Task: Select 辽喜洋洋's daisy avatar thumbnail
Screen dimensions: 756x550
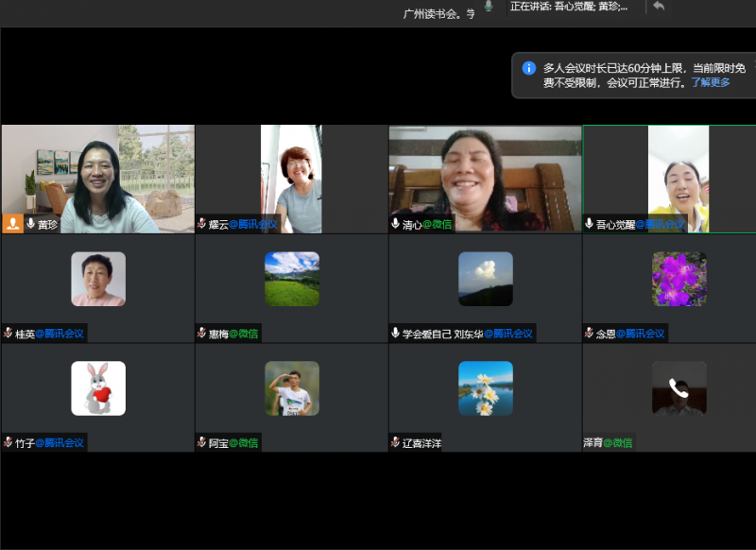Action: pyautogui.click(x=486, y=388)
